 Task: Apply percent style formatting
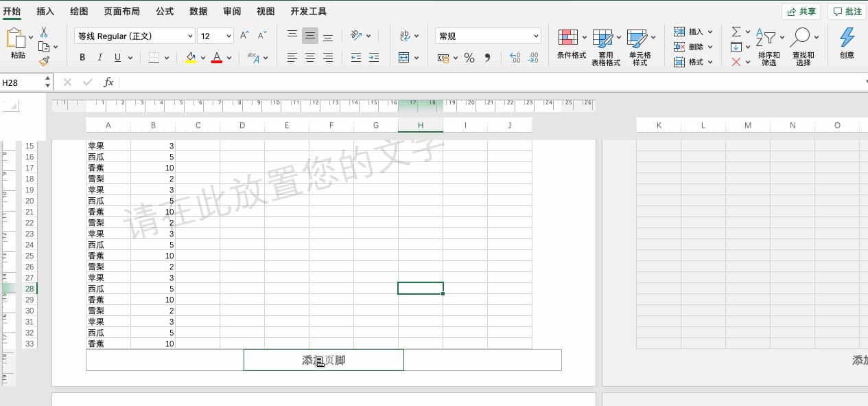click(x=469, y=58)
